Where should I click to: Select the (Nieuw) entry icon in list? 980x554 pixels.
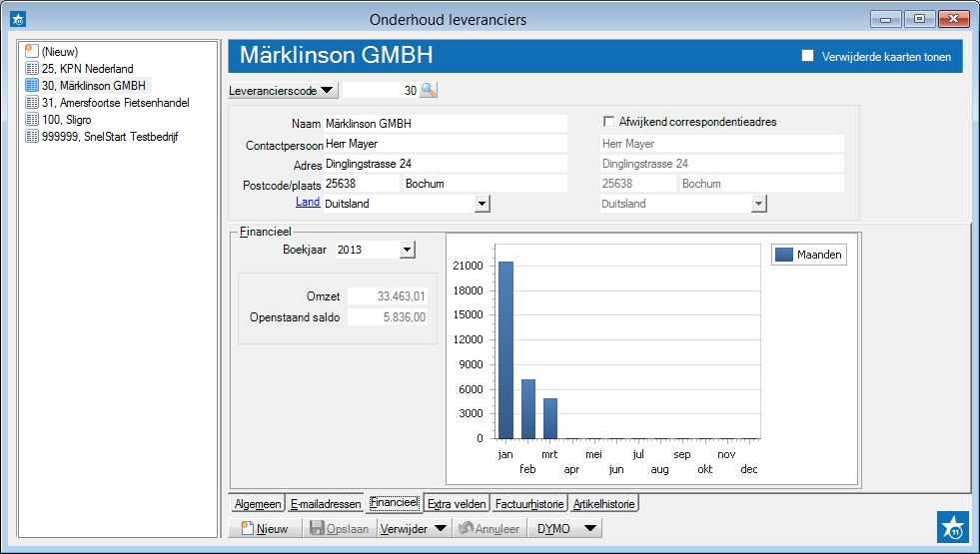[32, 51]
